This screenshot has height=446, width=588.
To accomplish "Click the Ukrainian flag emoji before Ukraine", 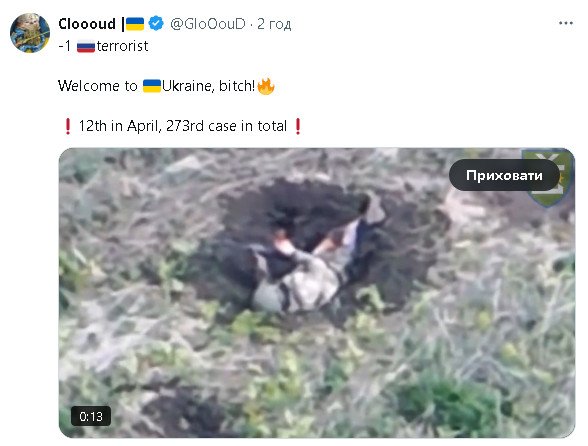I will pyautogui.click(x=152, y=86).
